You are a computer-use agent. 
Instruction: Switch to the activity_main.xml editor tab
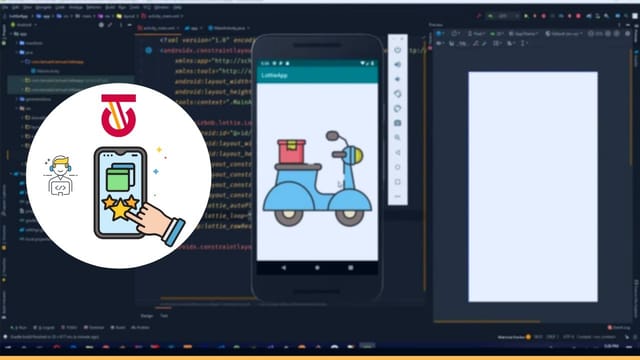coord(158,28)
